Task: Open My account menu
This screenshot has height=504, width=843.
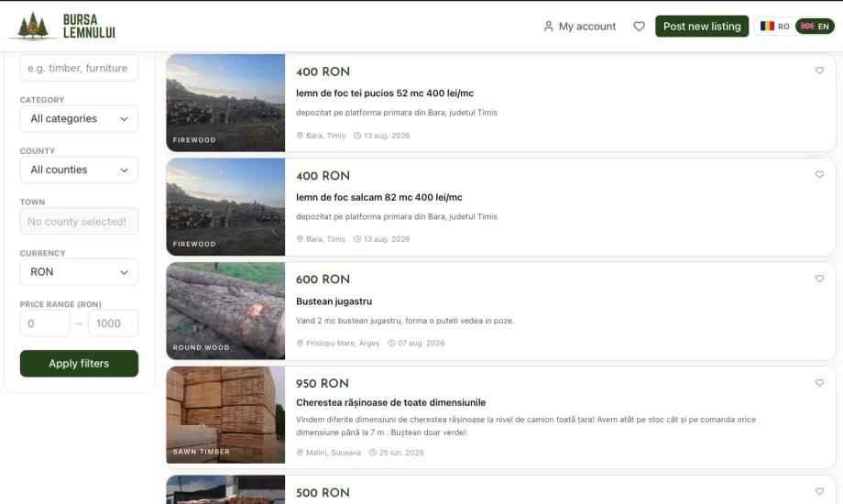Action: point(579,27)
